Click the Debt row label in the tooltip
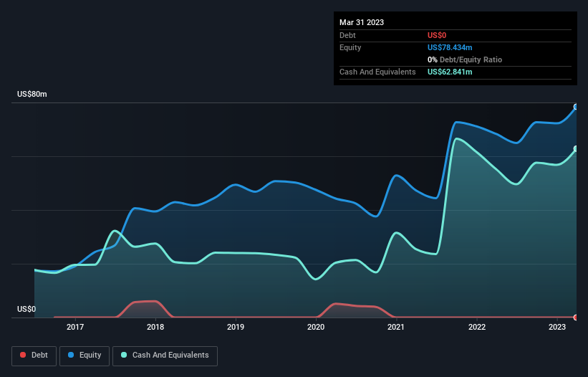 [x=347, y=35]
